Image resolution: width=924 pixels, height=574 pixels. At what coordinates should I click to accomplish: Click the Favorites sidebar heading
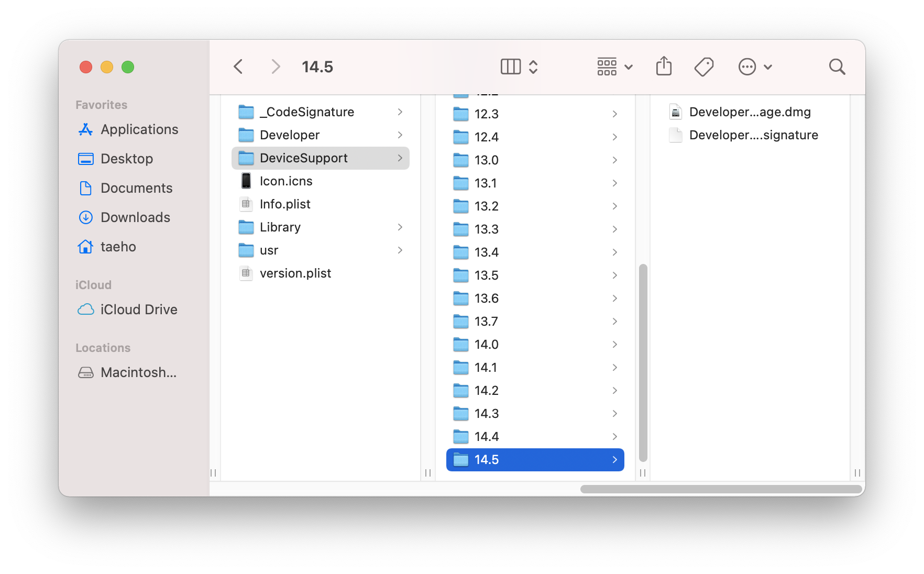pyautogui.click(x=102, y=105)
